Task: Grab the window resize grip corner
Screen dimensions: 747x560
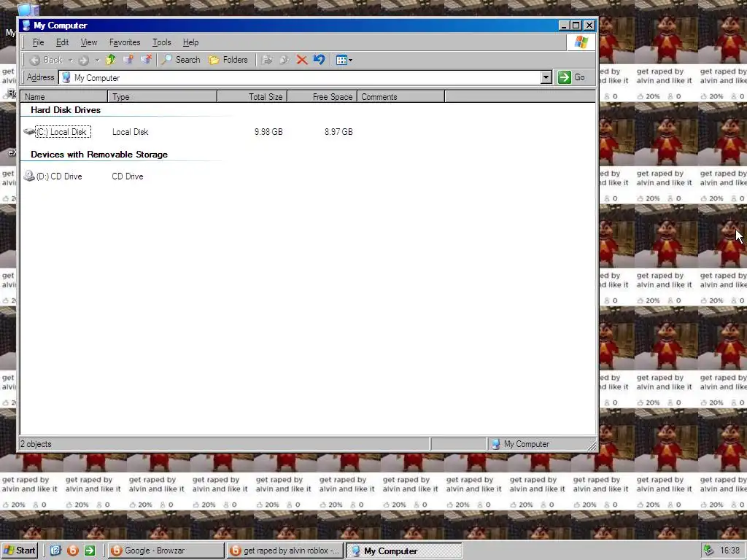Action: [x=592, y=446]
